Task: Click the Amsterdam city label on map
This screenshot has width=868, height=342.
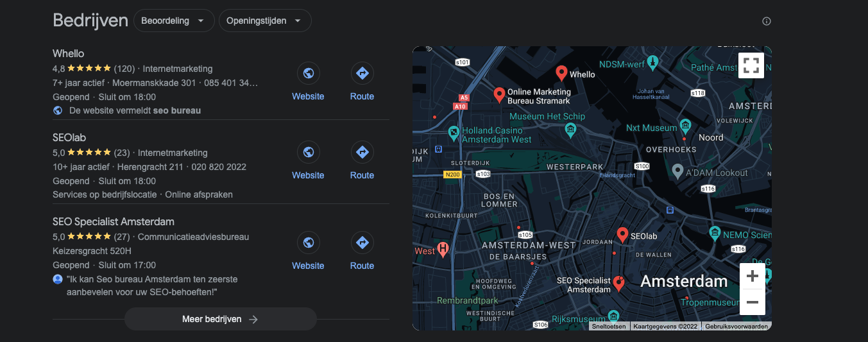Action: pos(684,281)
